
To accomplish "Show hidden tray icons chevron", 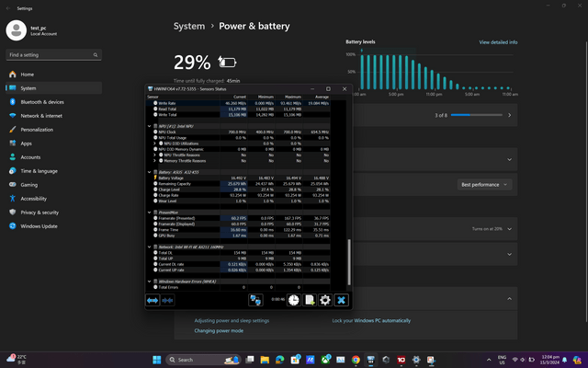I will click(489, 360).
